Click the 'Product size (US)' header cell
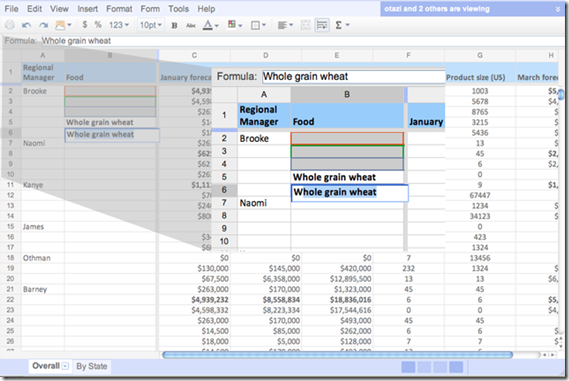Viewport: 569px width, 381px height. [x=480, y=73]
